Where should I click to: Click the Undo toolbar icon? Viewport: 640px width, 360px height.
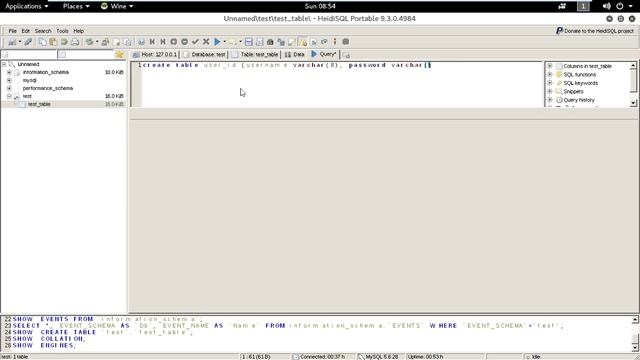[64, 42]
